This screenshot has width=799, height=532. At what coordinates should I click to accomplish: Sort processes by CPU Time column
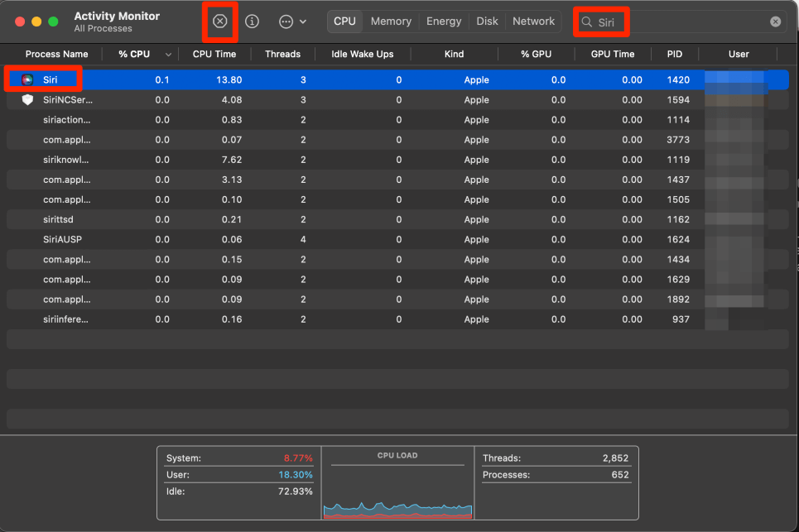click(214, 54)
